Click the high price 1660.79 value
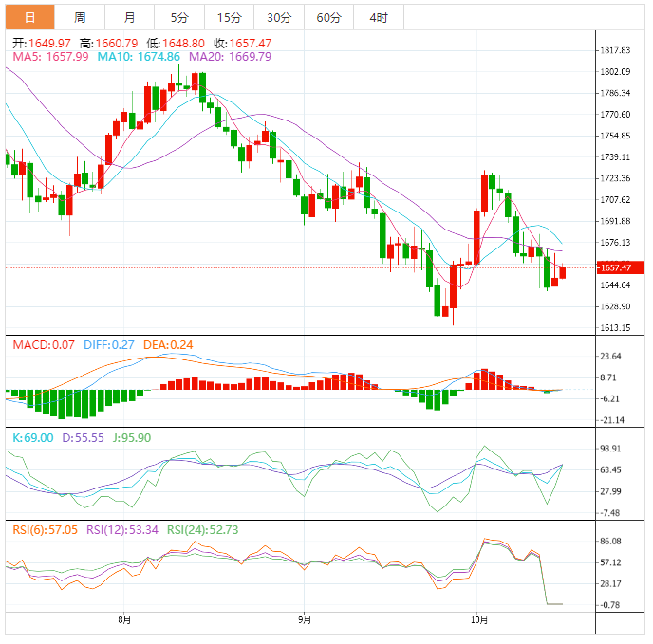The height and width of the screenshot is (644, 653). pos(117,44)
